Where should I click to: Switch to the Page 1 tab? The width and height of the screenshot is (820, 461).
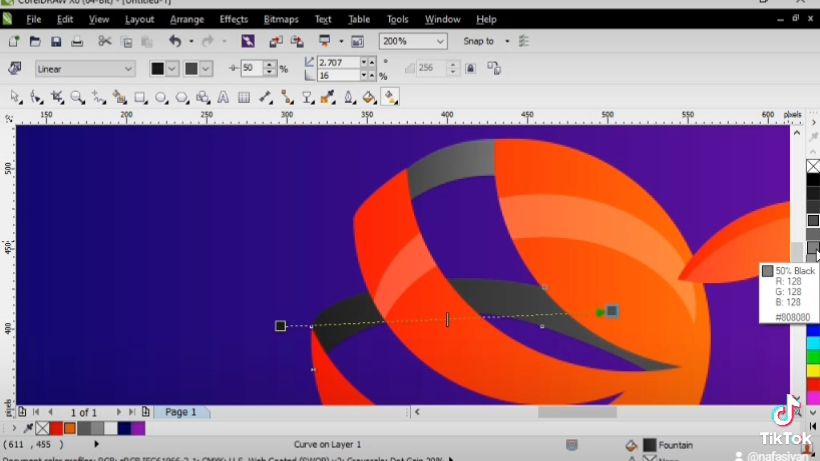coord(181,412)
